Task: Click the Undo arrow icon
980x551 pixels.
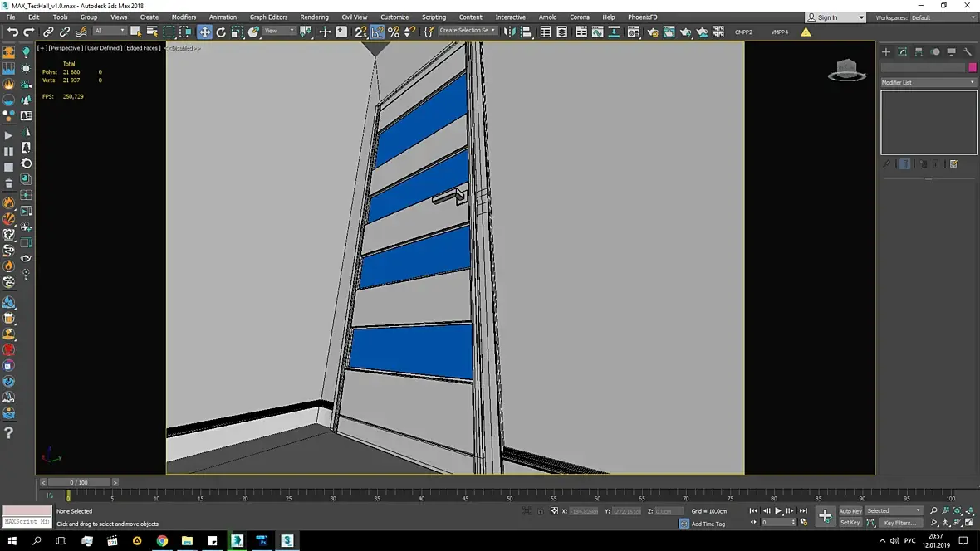Action: click(x=12, y=32)
